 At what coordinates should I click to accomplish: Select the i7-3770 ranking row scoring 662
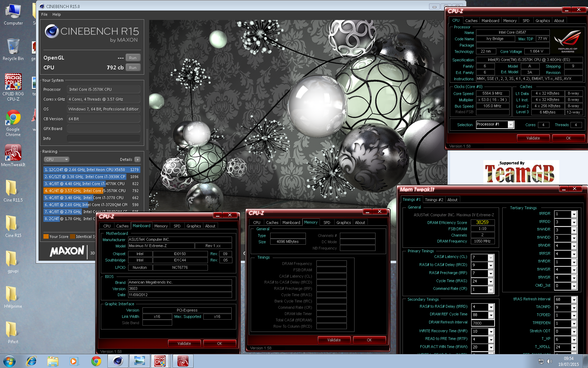point(92,198)
